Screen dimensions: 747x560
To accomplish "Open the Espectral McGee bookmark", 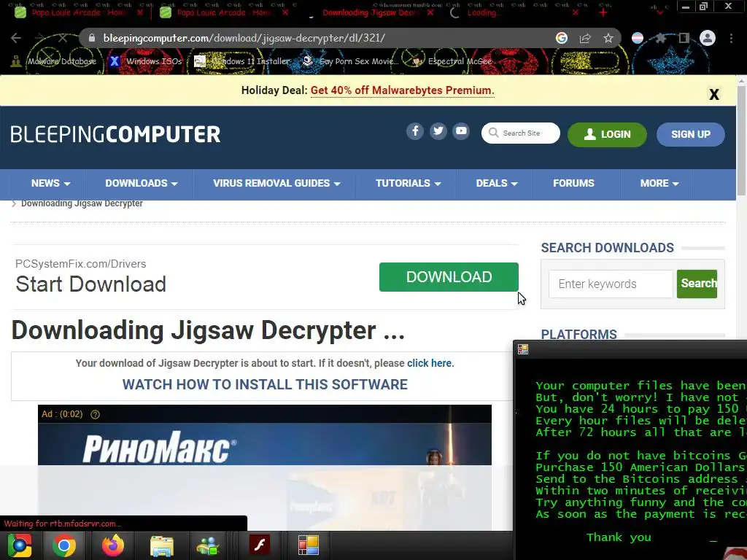I will click(x=452, y=61).
